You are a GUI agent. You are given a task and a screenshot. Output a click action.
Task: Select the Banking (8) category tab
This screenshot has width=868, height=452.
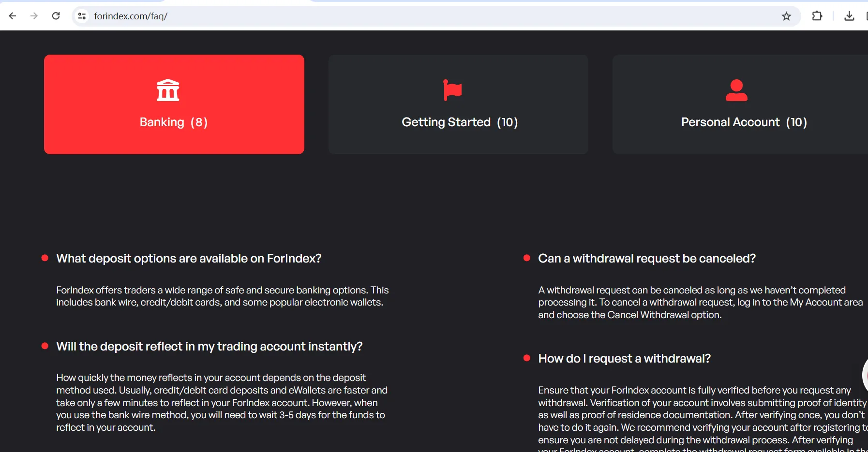click(x=174, y=104)
